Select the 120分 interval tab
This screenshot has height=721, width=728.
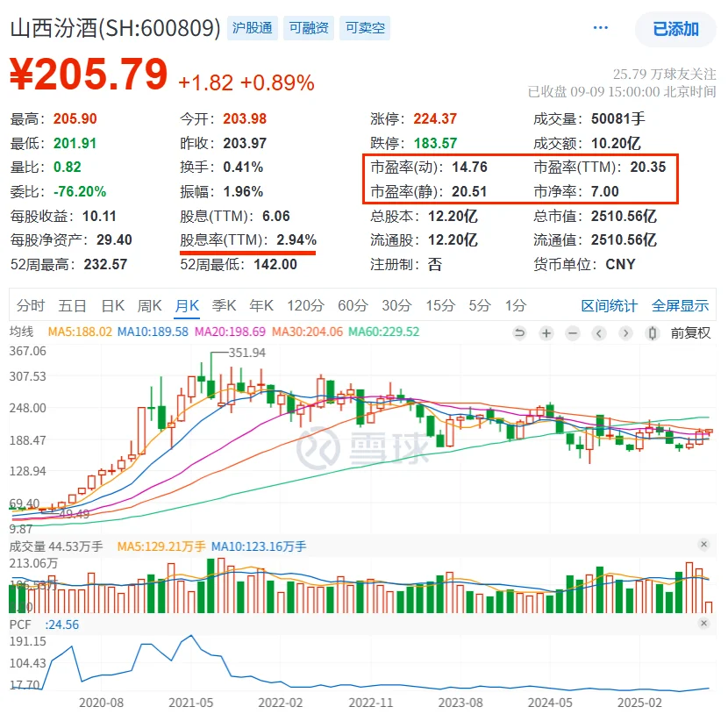(x=305, y=305)
